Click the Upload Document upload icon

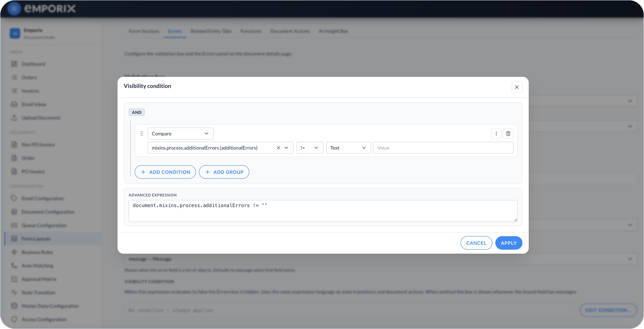14,118
